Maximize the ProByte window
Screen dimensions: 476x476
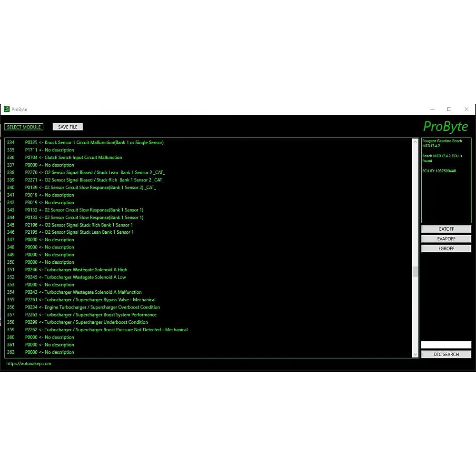(449, 109)
